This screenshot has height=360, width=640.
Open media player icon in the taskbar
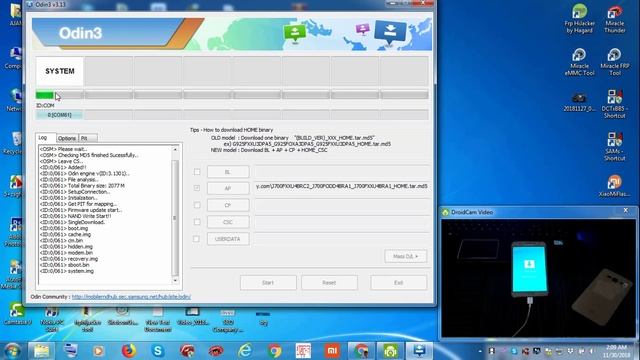click(x=98, y=351)
